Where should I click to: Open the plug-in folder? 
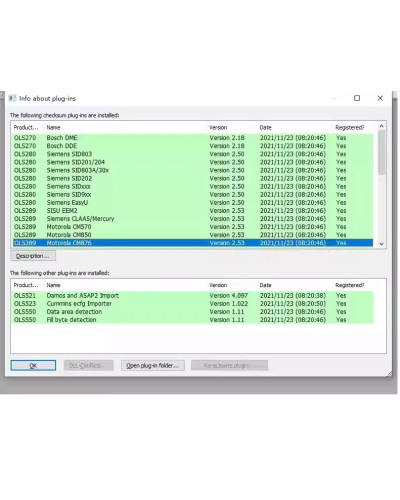click(x=153, y=365)
